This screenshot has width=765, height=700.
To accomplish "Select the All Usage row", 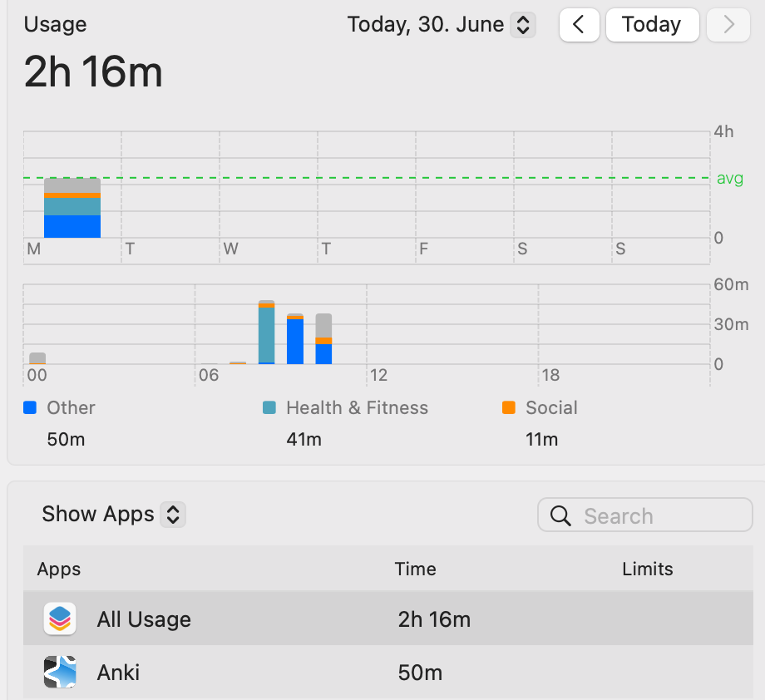I will (x=388, y=619).
